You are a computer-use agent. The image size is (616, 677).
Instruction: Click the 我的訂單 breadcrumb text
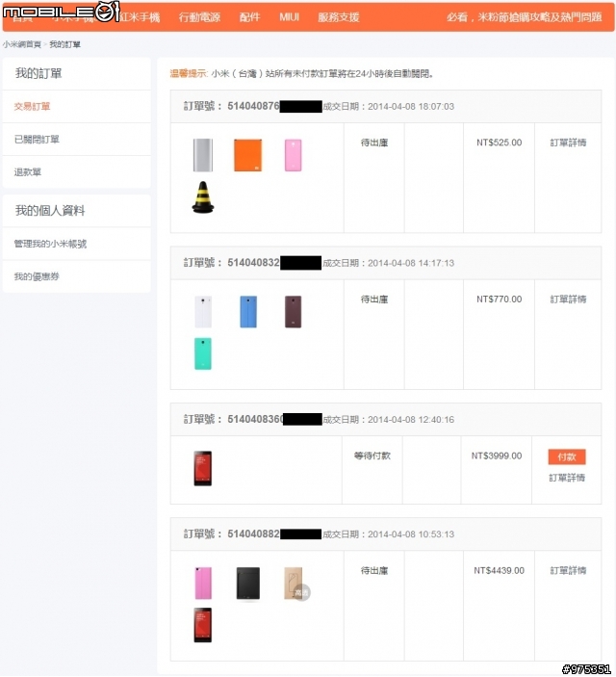coord(64,44)
